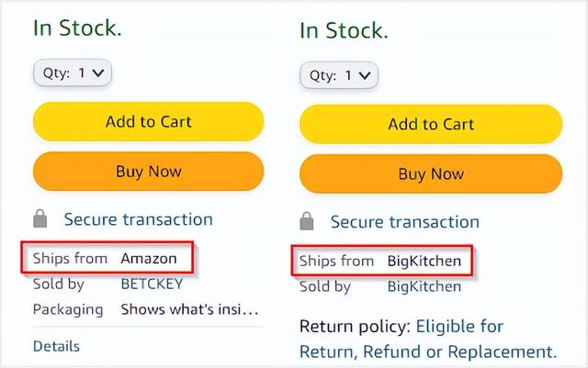Click the right Buy Now button
The image size is (588, 368).
point(430,173)
